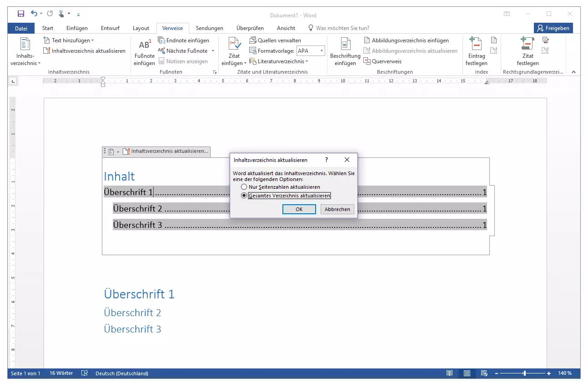588x388 pixels.
Task: Insert a footnote with Fußnote einfügen
Action: tap(145, 52)
